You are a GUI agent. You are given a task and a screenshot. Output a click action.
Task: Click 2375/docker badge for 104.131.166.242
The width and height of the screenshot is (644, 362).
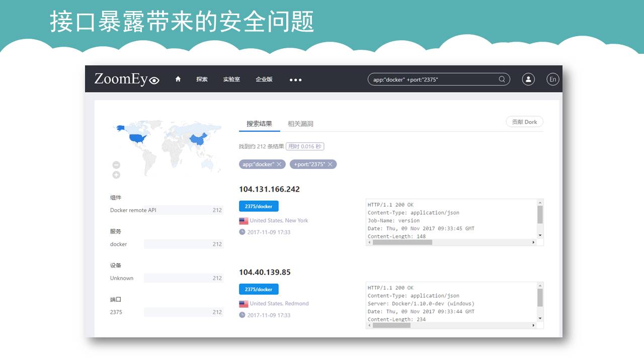click(x=259, y=206)
